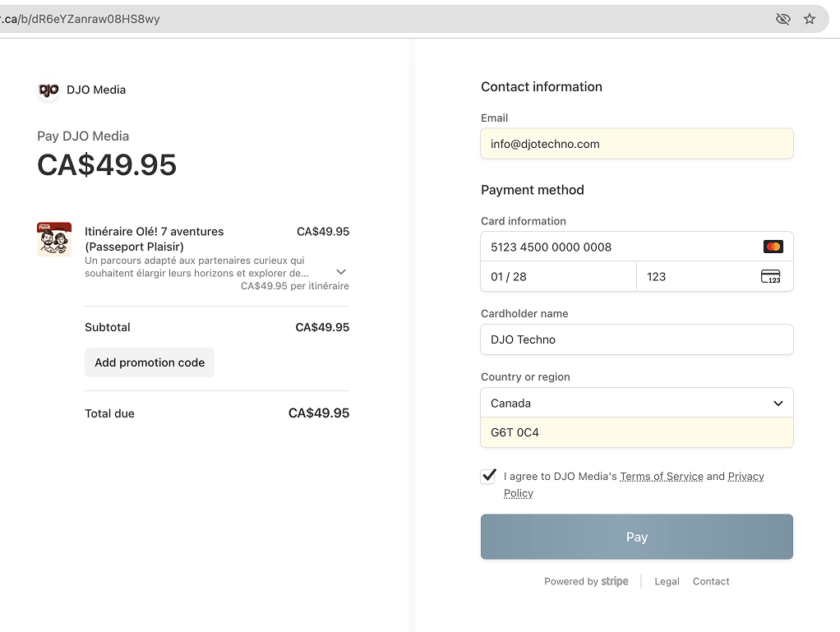
Task: Click the Mastercard brand icon
Action: [x=773, y=247]
